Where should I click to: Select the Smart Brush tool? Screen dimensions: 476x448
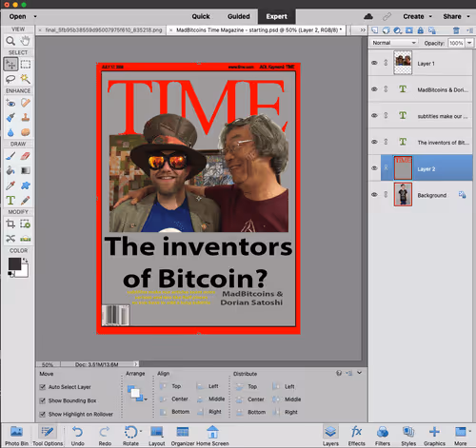click(x=10, y=118)
